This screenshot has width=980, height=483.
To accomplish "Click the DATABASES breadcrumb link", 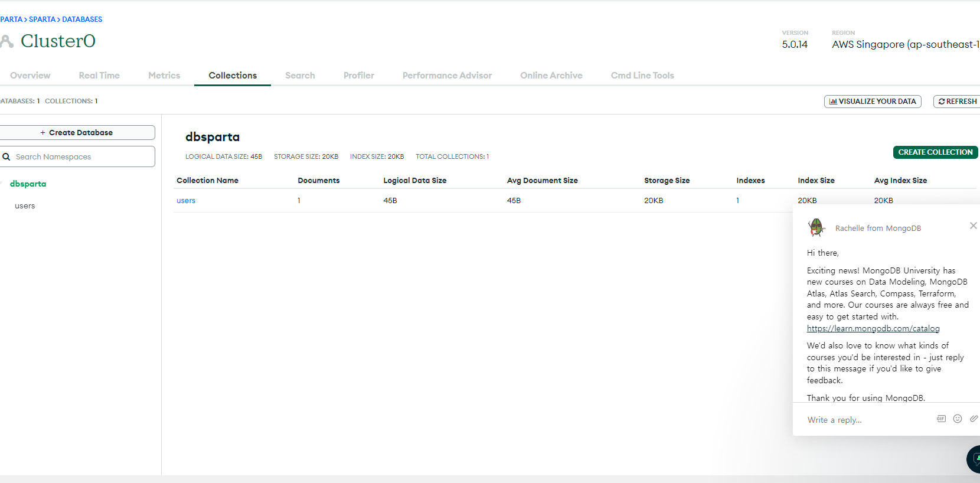I will 82,19.
